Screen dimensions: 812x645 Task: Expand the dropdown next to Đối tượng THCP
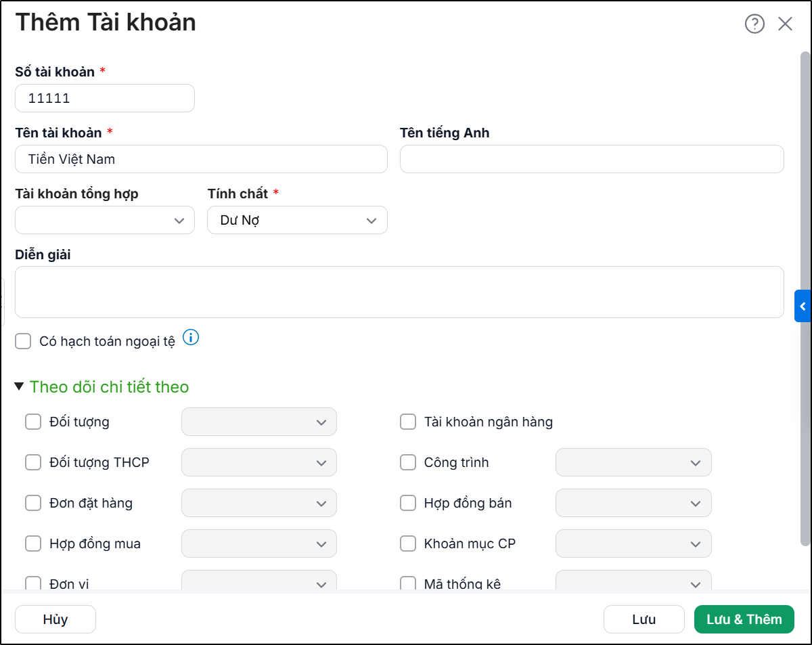[x=259, y=462]
